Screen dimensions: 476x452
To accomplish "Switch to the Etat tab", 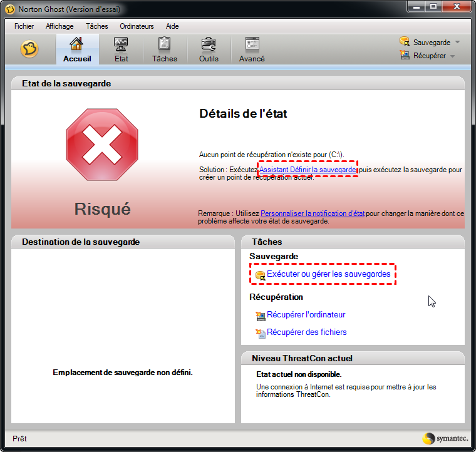I will tap(121, 49).
